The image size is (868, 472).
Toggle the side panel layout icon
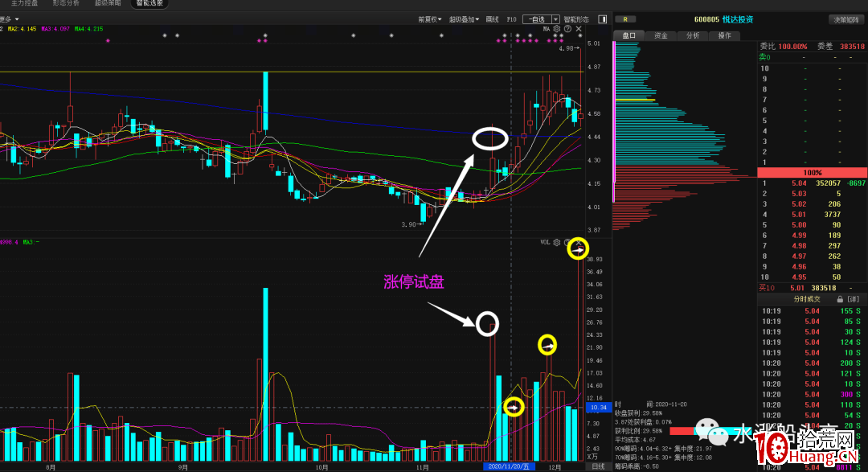(x=602, y=19)
